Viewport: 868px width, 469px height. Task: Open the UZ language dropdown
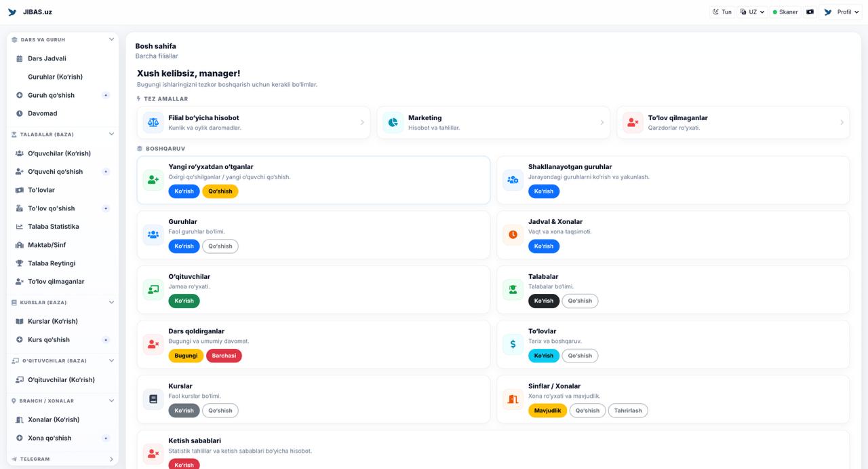click(753, 12)
